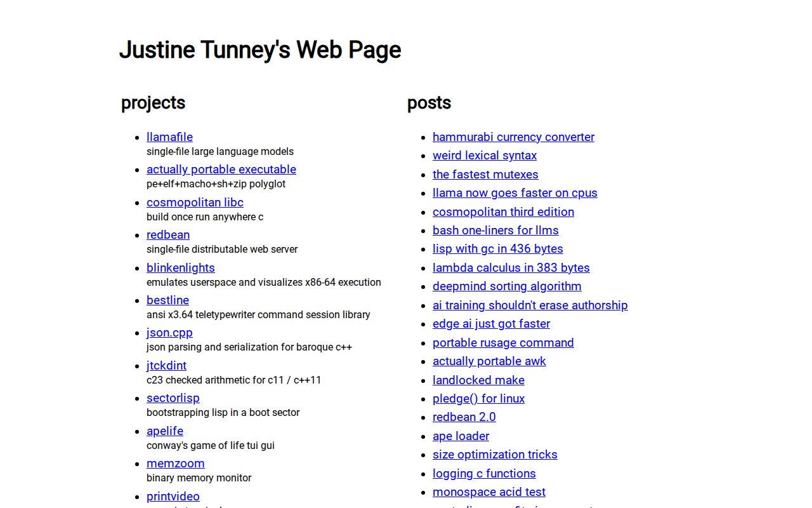Read the hammurabi currency converter post

tap(513, 137)
